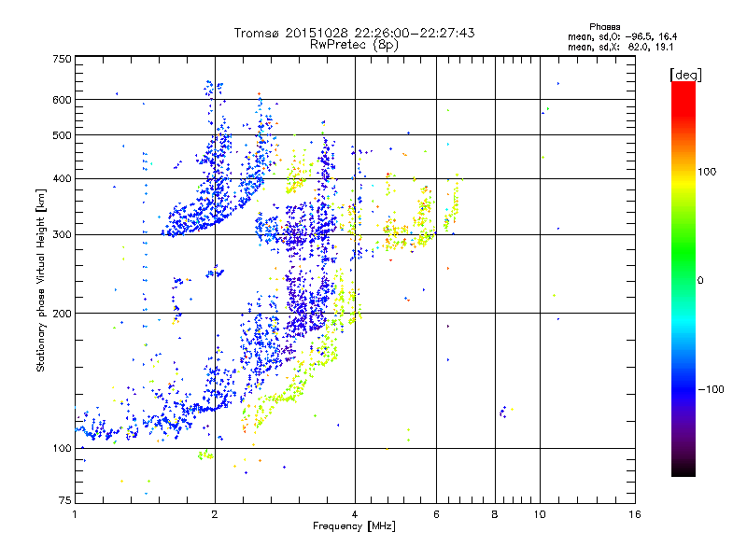Click the "[deg]" colorbar unit label
Image resolution: width=747 pixels, height=560 pixels.
[685, 76]
